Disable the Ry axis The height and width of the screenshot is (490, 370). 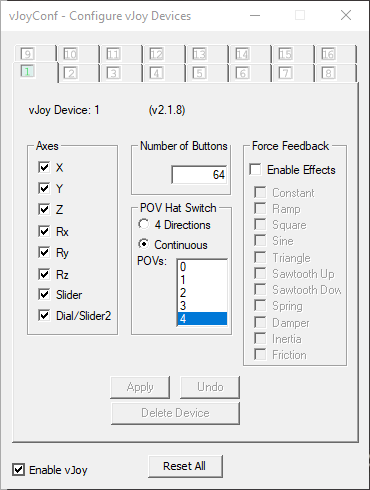(x=44, y=253)
